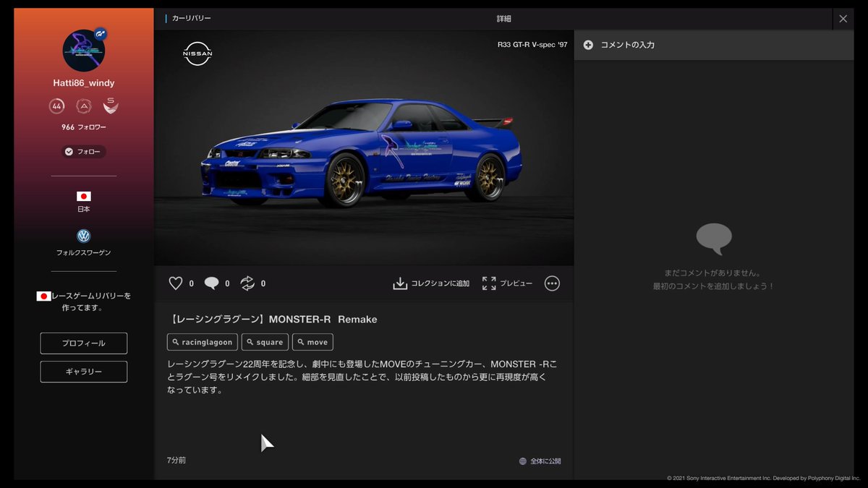Image resolution: width=868 pixels, height=488 pixels.
Task: Click the Gran Turismo badge on avatar
Action: (101, 33)
